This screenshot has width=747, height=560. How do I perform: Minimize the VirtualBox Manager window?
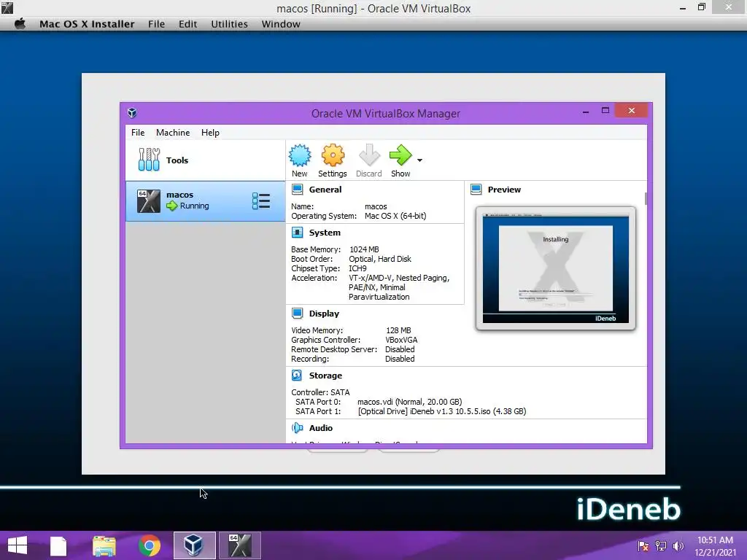[x=586, y=111]
